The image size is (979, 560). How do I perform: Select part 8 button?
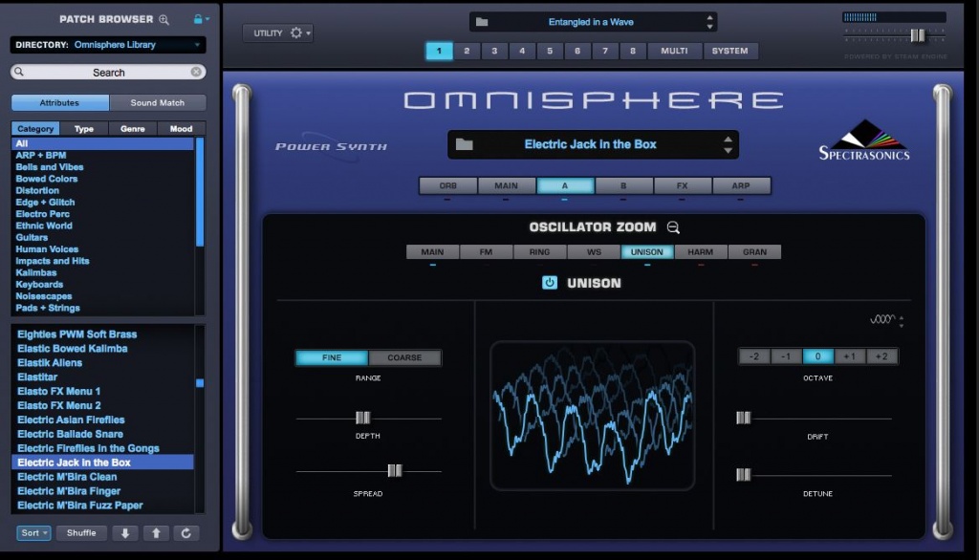click(x=633, y=52)
